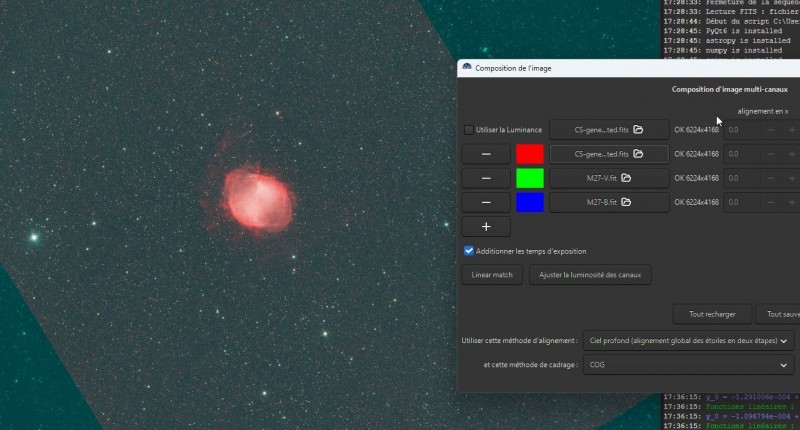Viewport: 800px width, 430px height.
Task: Pick color via green swatch
Action: [x=530, y=178]
